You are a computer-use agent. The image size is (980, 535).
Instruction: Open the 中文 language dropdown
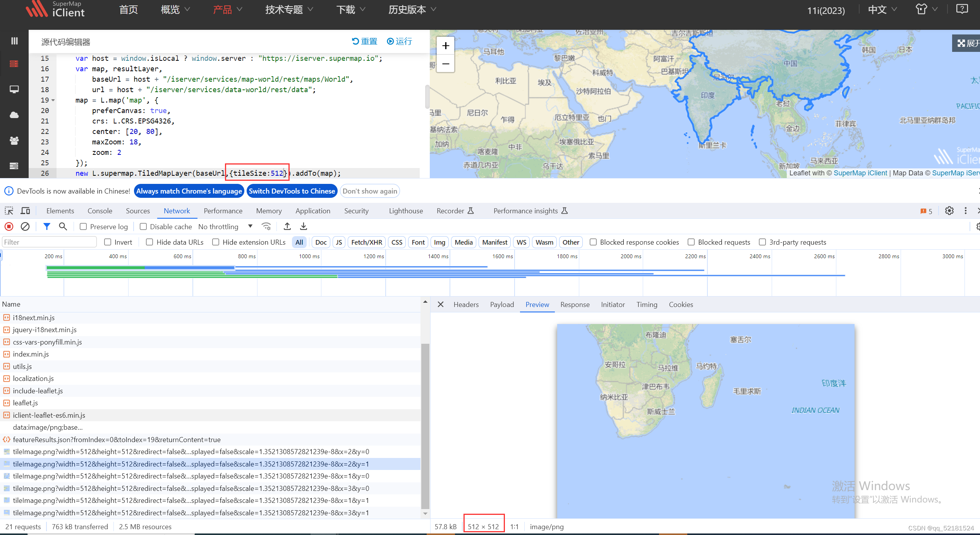pos(882,9)
